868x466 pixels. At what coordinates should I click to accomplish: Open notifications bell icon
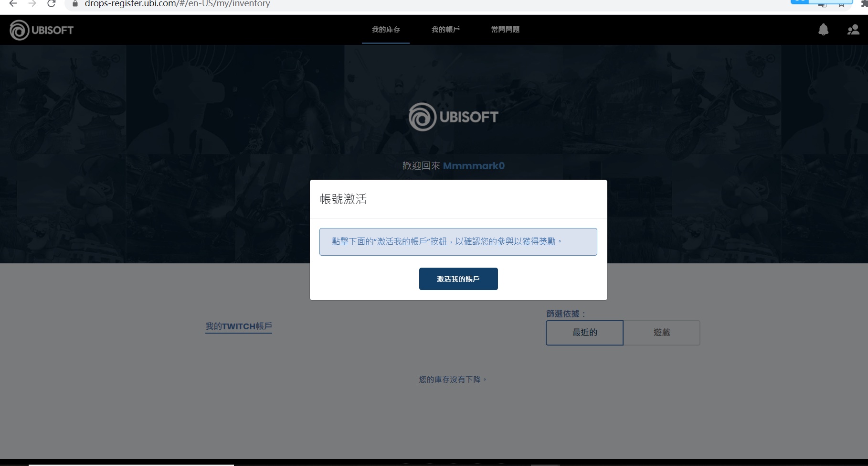(x=823, y=30)
